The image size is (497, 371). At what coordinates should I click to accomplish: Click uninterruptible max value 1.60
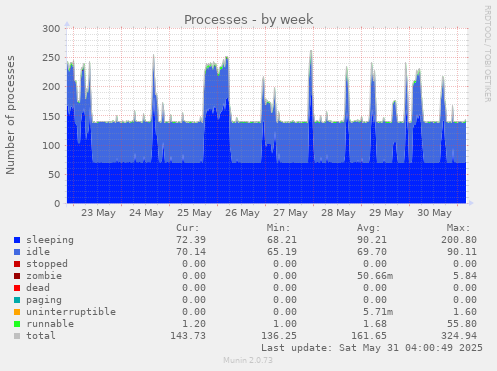(465, 312)
